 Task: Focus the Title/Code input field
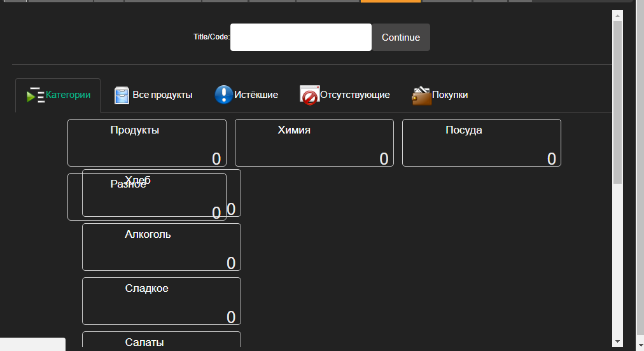click(300, 38)
